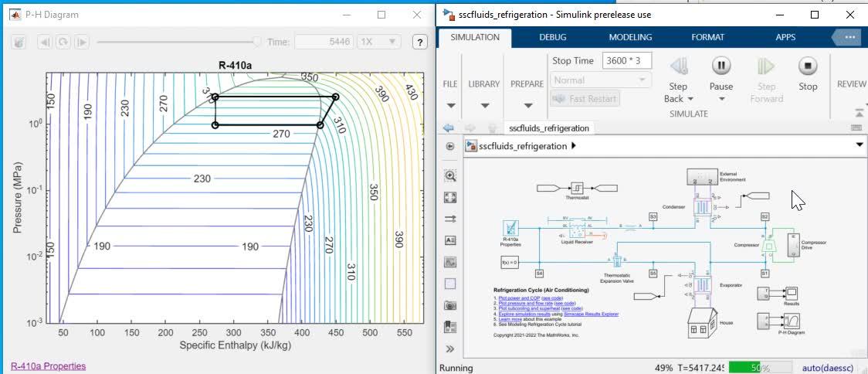Open the MODELING tab
868x374 pixels.
tap(630, 37)
